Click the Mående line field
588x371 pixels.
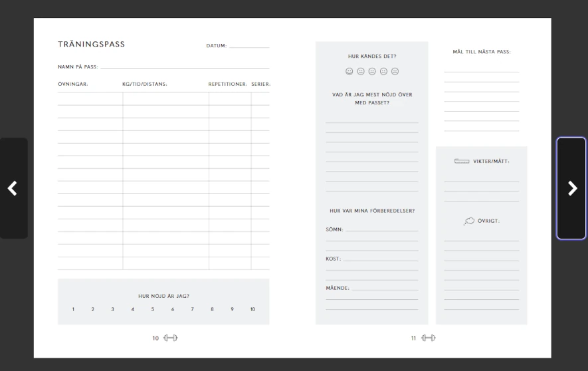tap(384, 289)
